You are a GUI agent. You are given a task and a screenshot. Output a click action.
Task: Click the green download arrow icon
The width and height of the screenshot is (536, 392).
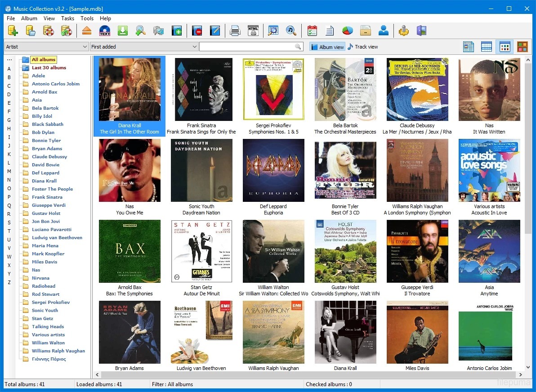(x=123, y=31)
